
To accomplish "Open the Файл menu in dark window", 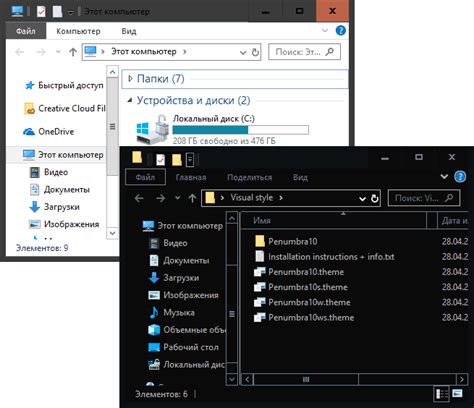I will pyautogui.click(x=145, y=177).
